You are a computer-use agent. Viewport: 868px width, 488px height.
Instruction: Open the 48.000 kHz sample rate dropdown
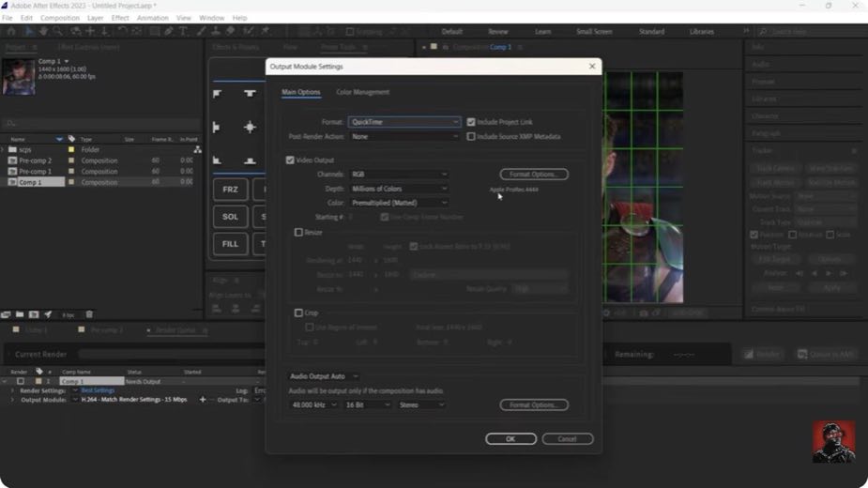tap(313, 404)
